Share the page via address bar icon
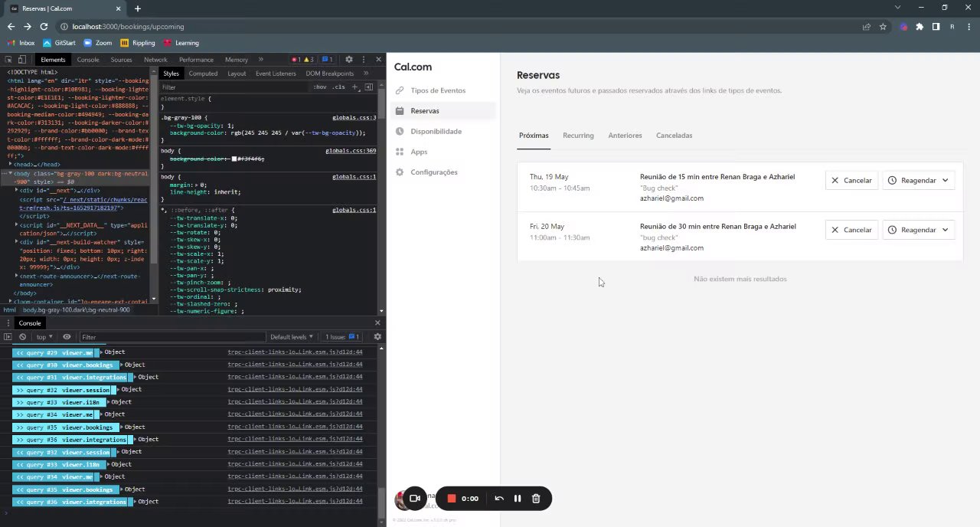The height and width of the screenshot is (527, 980). (866, 26)
